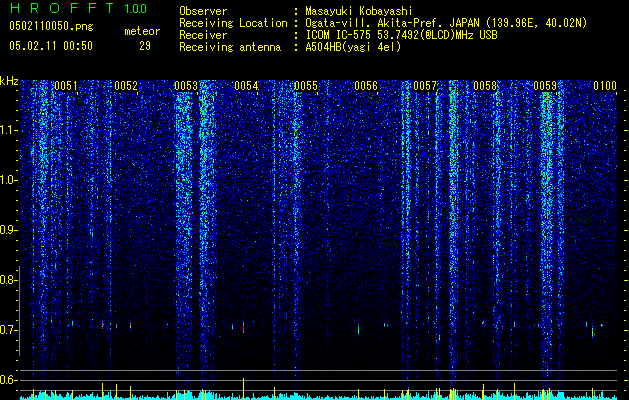The height and width of the screenshot is (400, 629).
Task: Select observer name Masayuki Kobayashi
Action: (x=359, y=12)
